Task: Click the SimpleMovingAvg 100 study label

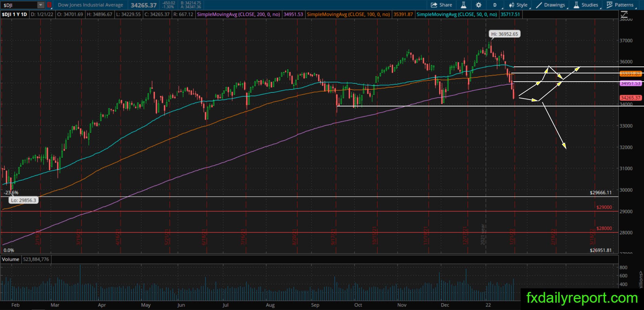Action: (x=348, y=14)
